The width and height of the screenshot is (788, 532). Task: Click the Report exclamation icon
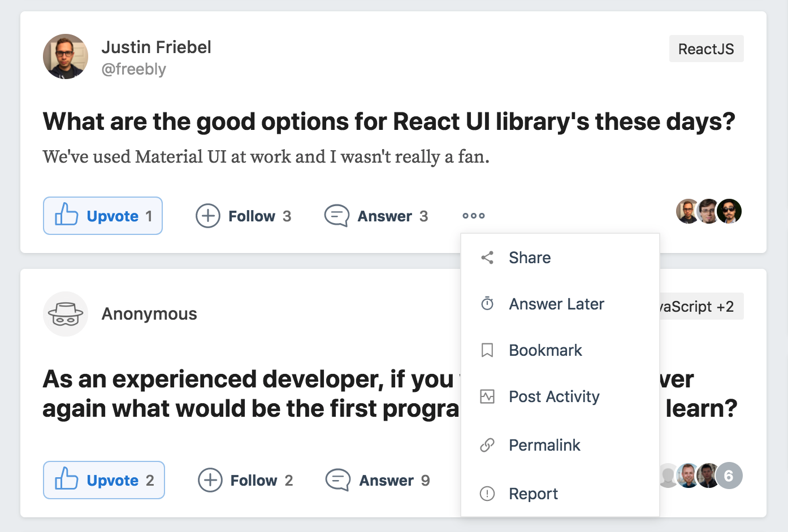point(487,494)
